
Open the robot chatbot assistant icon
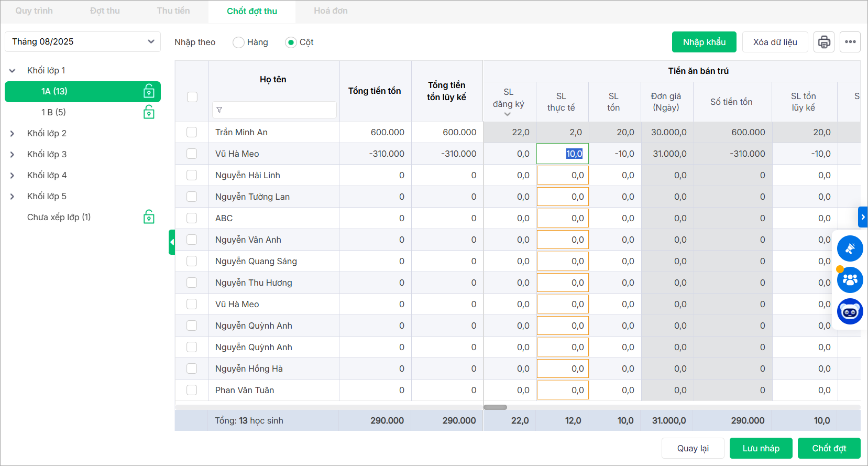(850, 312)
